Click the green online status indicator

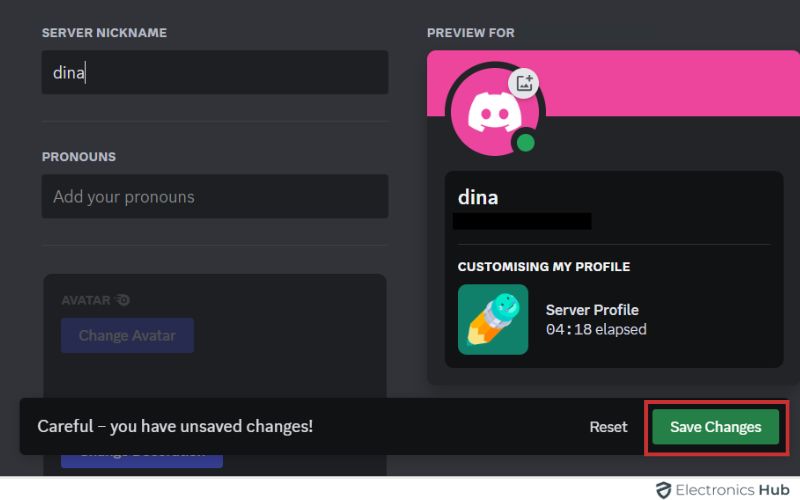pos(526,143)
